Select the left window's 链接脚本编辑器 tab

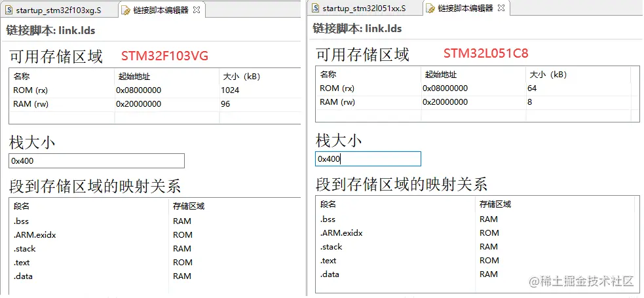coord(161,10)
